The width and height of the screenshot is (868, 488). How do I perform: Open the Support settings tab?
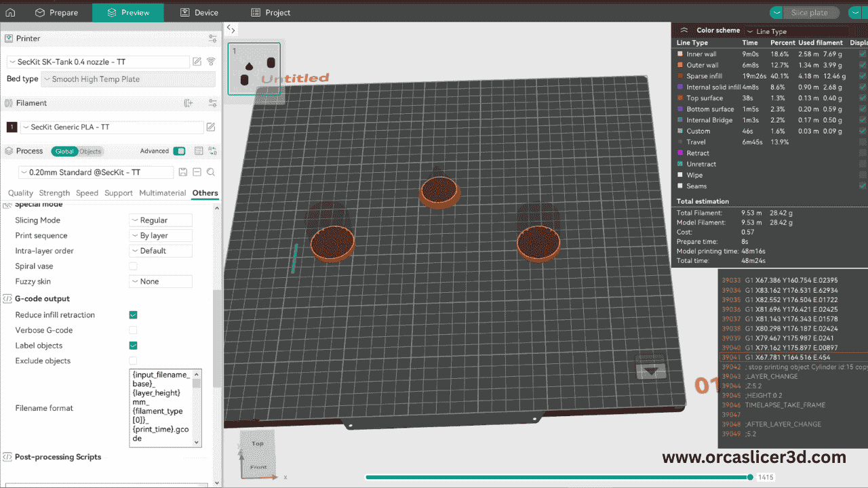click(119, 193)
